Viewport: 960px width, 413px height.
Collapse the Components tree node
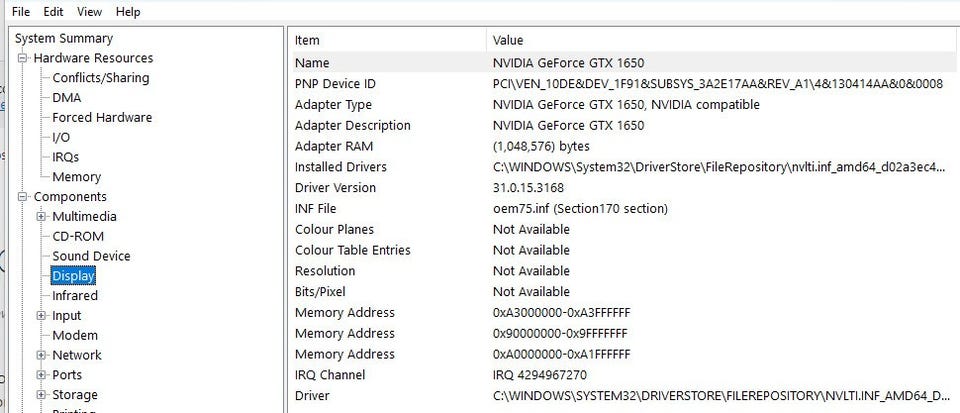point(23,197)
